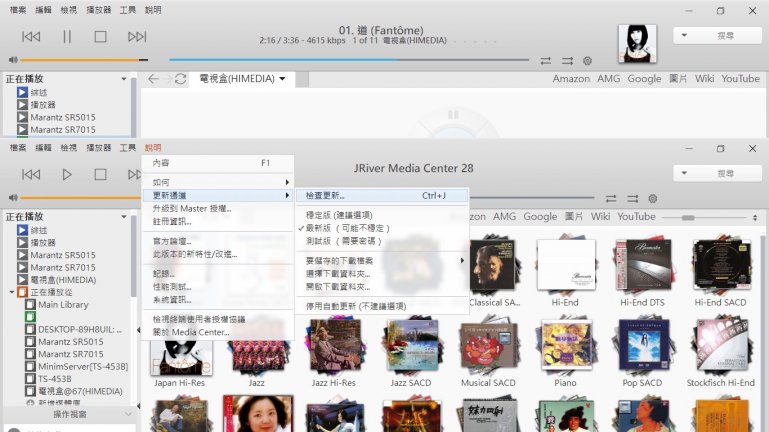769x432 pixels.
Task: Pause playback in the top window
Action: click(67, 37)
